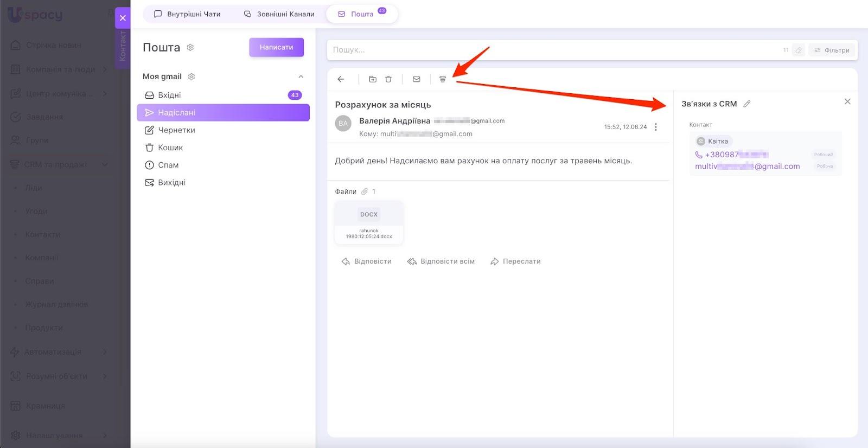The width and height of the screenshot is (868, 448).
Task: Open Продукти in the sidebar
Action: click(x=44, y=328)
